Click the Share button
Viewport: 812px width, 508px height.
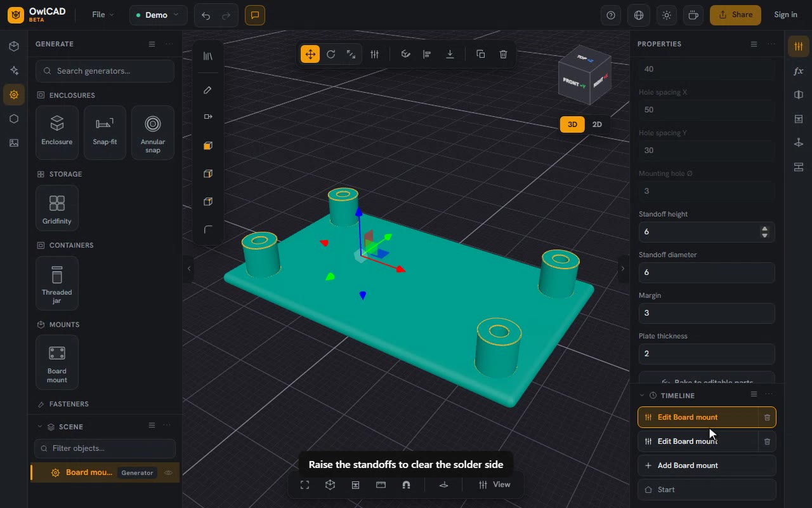(735, 15)
